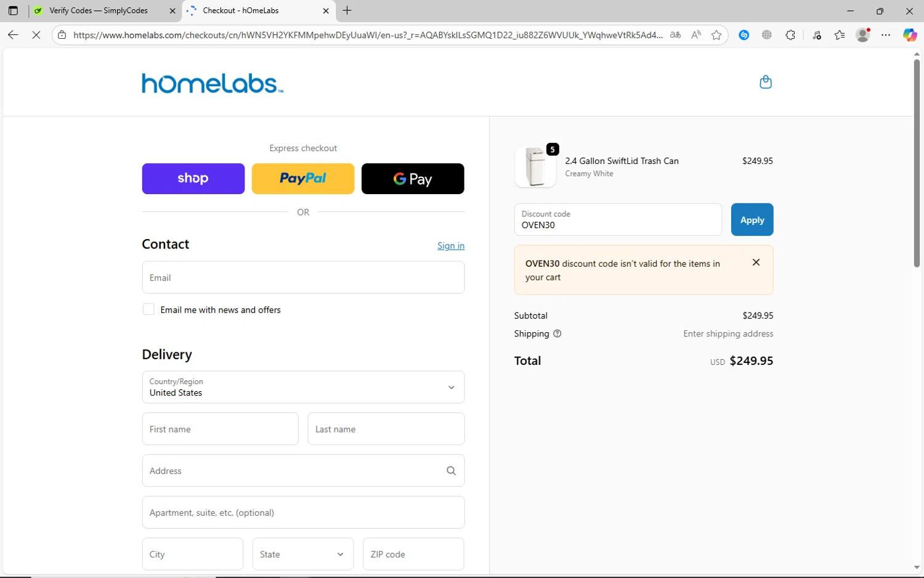Click the 2.4 Gallon SwiftLid Trash Can title
Viewport: 924px width, 578px height.
tap(622, 161)
